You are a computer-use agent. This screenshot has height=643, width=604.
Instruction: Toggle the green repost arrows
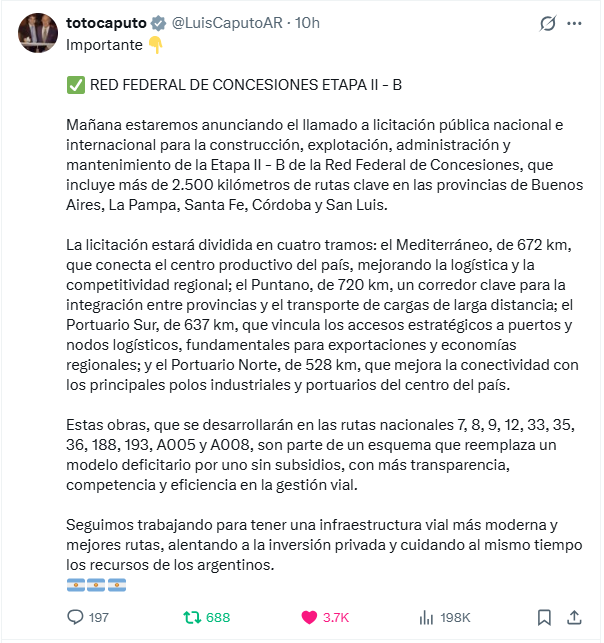click(x=192, y=617)
